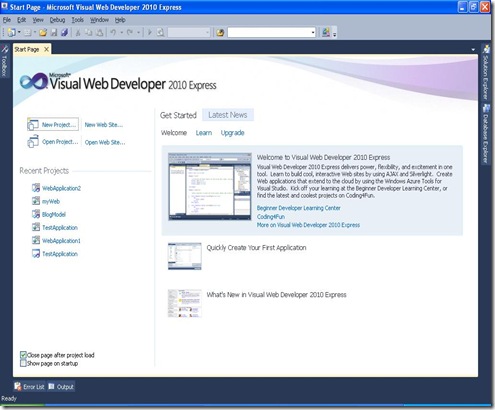495x410 pixels.
Task: Open recent project BlogModel
Action: (54, 214)
